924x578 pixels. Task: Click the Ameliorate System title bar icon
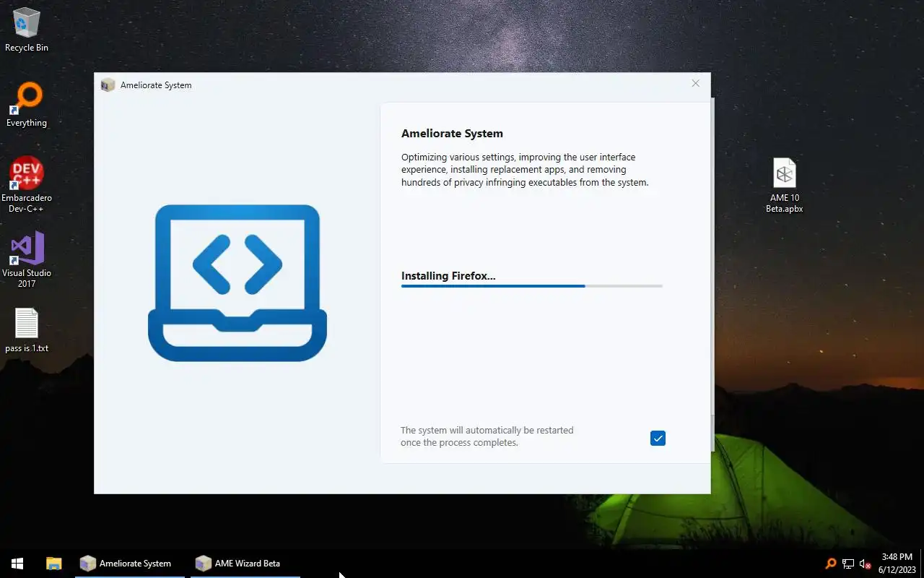(x=108, y=85)
